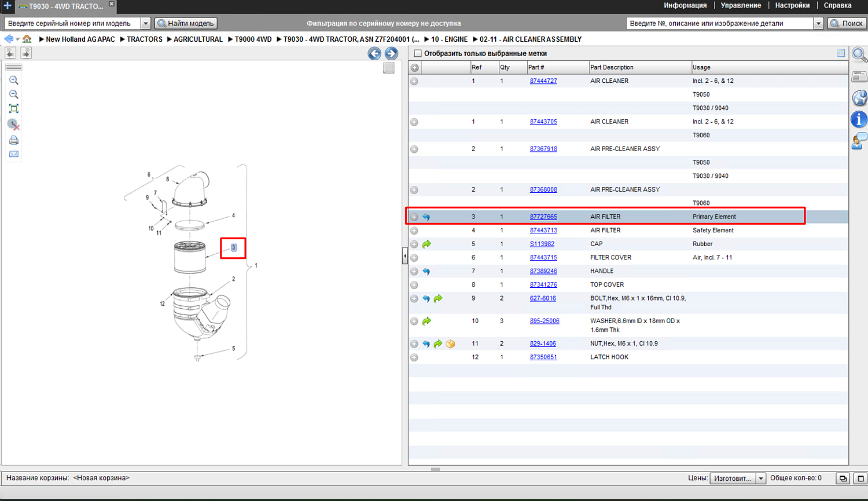Click the green arrow icon for BOLT 627-6016
868x501 pixels.
pyautogui.click(x=438, y=299)
